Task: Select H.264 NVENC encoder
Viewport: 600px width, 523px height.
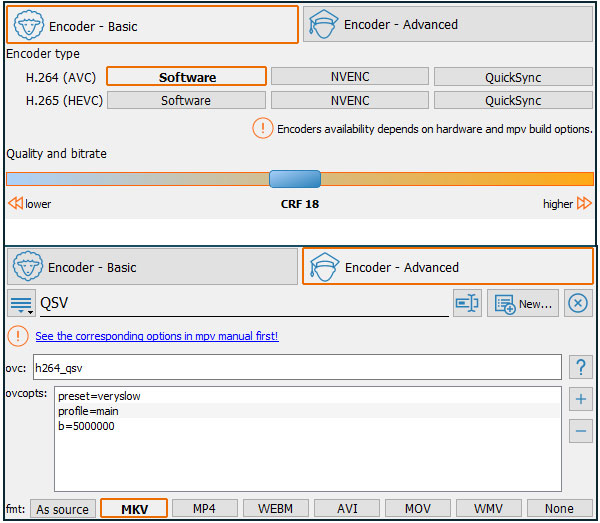Action: click(350, 77)
